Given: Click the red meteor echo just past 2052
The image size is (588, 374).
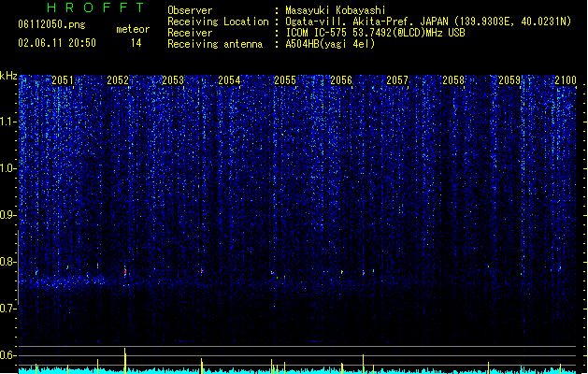Looking at the screenshot, I should 125,271.
